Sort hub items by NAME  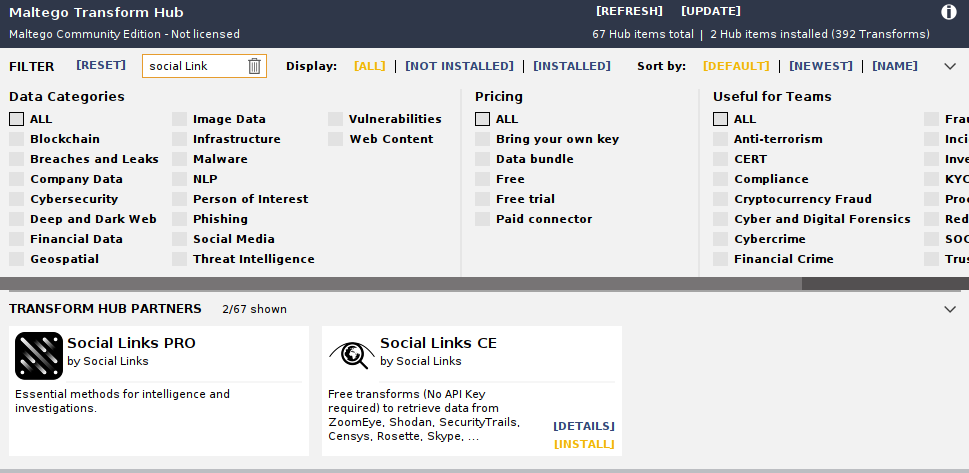click(x=894, y=66)
